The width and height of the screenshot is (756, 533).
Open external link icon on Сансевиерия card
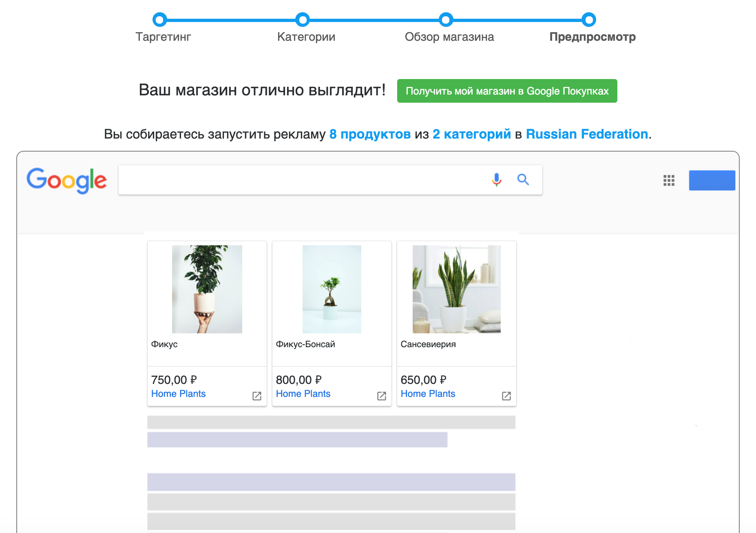tap(506, 396)
